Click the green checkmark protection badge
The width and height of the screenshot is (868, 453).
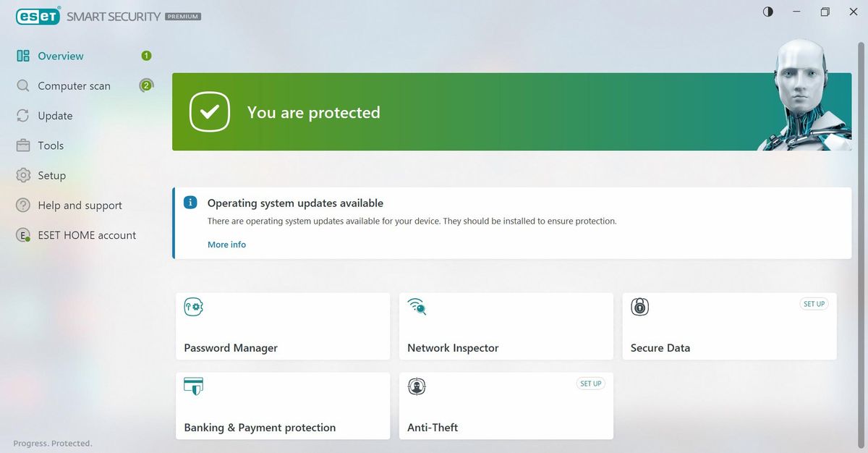[208, 111]
